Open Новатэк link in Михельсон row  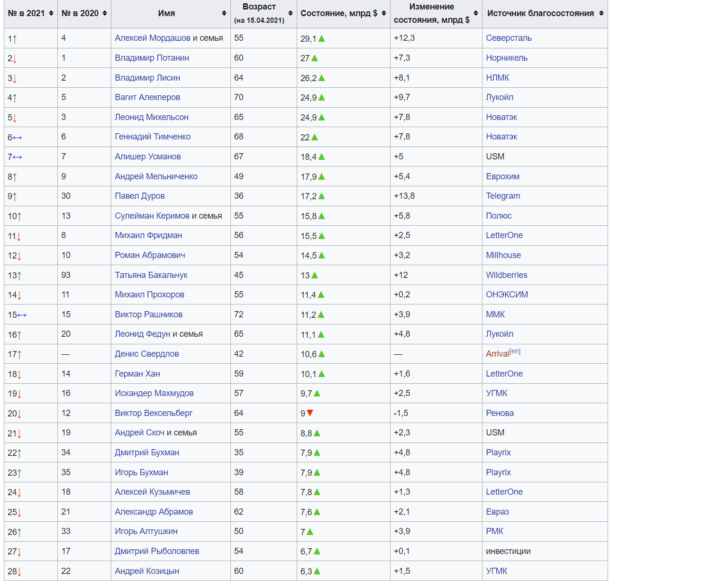(x=501, y=117)
